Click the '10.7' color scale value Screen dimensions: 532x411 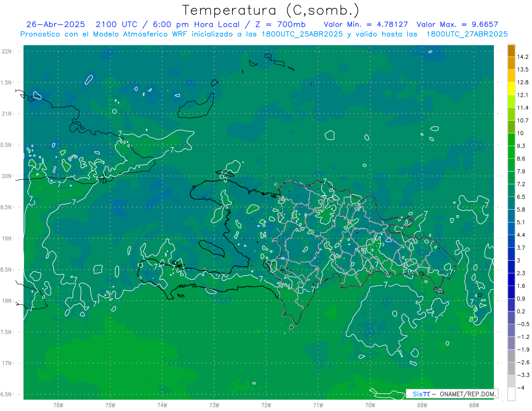click(522, 121)
